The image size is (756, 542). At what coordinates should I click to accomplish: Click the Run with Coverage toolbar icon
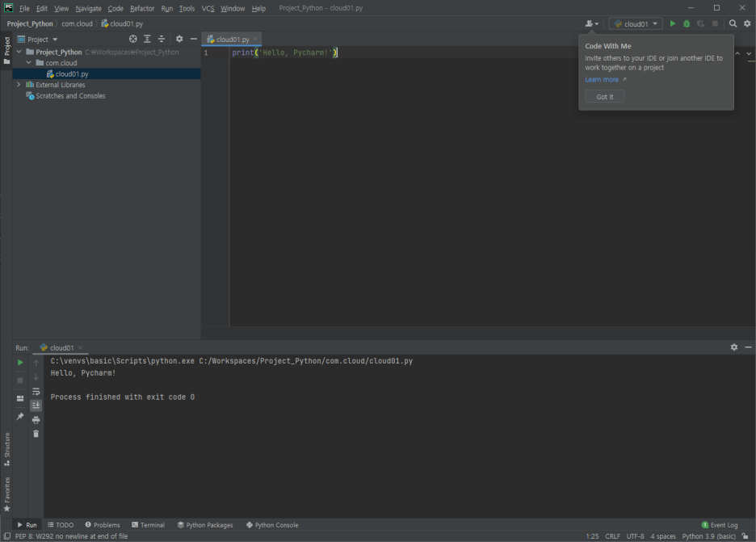pyautogui.click(x=700, y=23)
